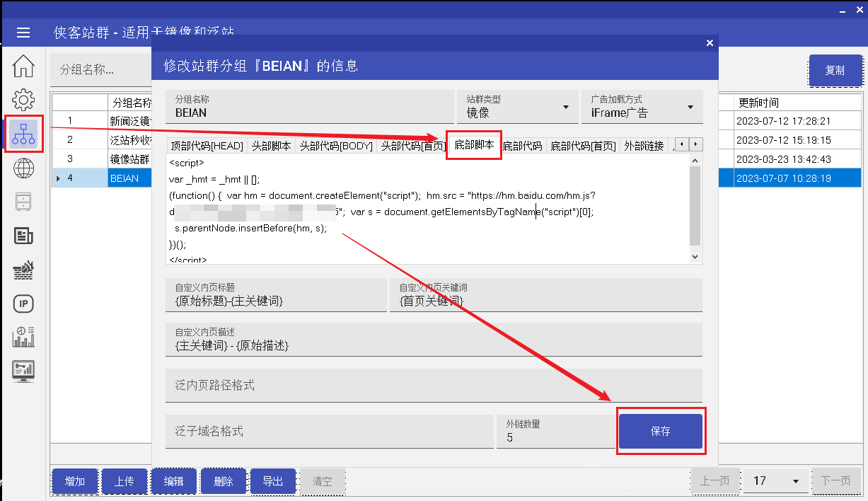Click the 分组名称 search box
Image resolution: width=868 pixels, height=501 pixels.
[100, 70]
